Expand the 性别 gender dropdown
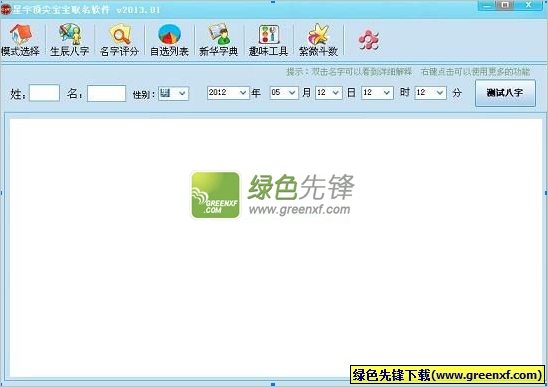The width and height of the screenshot is (548, 387). tap(174, 93)
